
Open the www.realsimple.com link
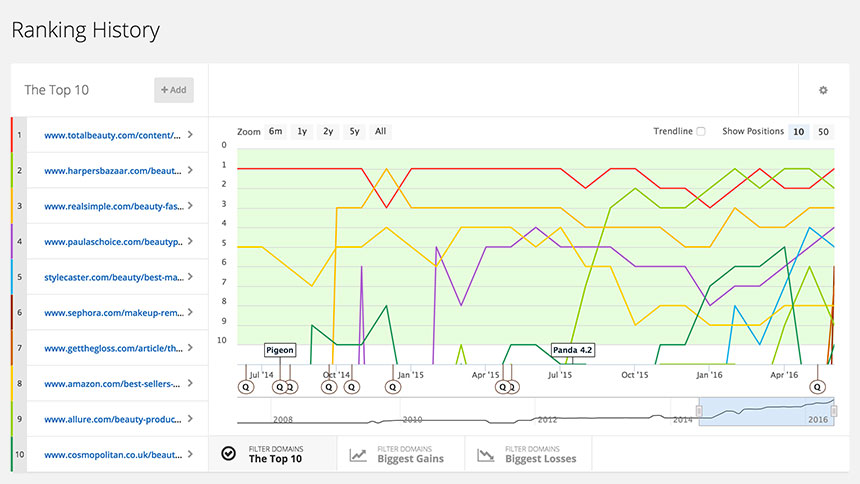(114, 206)
